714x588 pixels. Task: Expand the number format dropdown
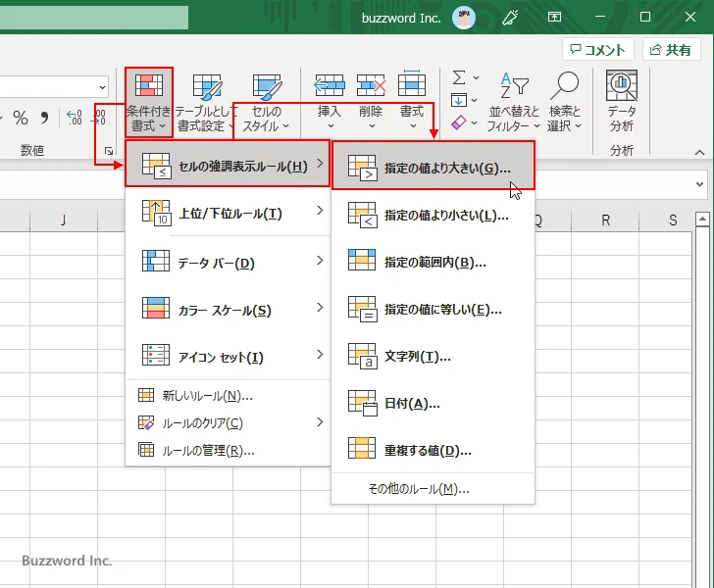pos(102,87)
